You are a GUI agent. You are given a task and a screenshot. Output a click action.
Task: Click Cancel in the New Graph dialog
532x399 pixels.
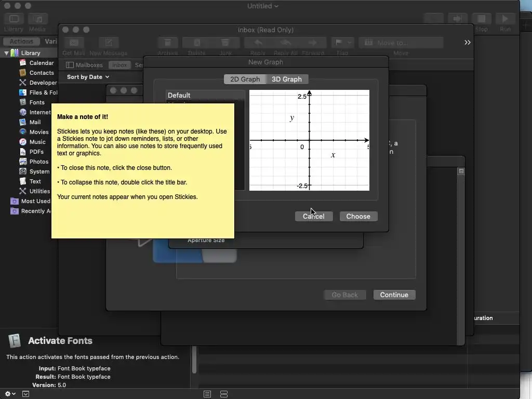[x=314, y=217]
